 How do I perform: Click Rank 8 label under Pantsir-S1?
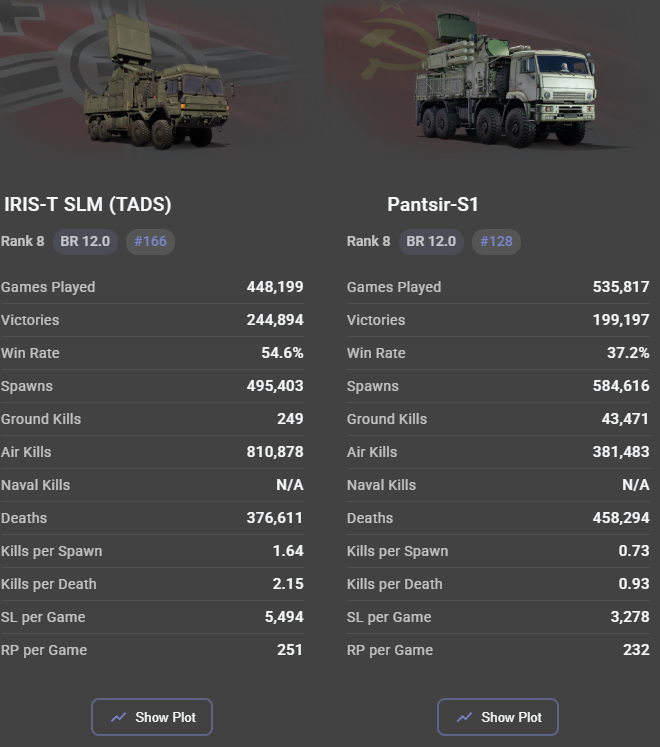[x=368, y=241]
